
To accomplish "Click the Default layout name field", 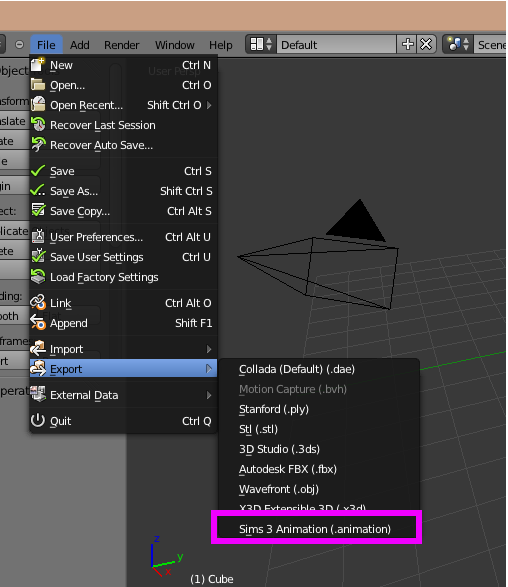I will 336,45.
